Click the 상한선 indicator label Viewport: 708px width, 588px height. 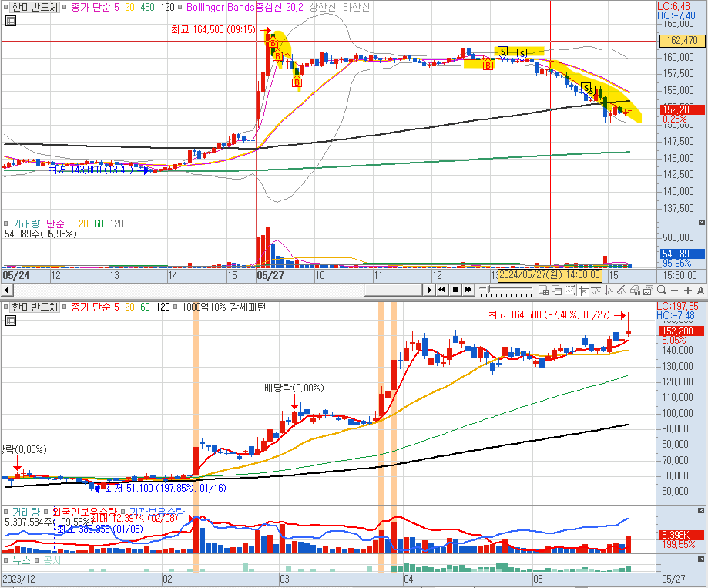[x=323, y=7]
